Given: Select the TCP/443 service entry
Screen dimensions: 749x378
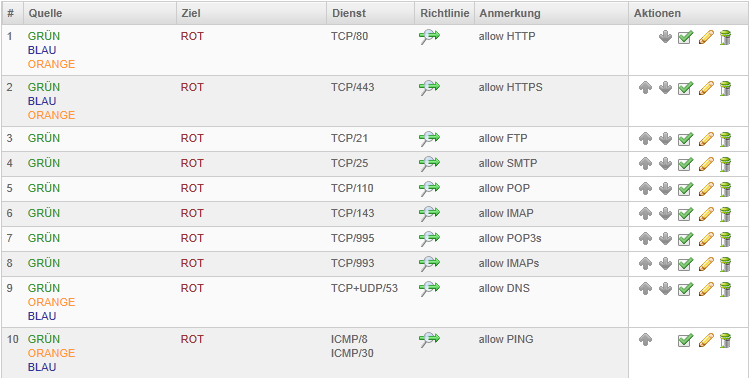Looking at the screenshot, I should [x=353, y=87].
